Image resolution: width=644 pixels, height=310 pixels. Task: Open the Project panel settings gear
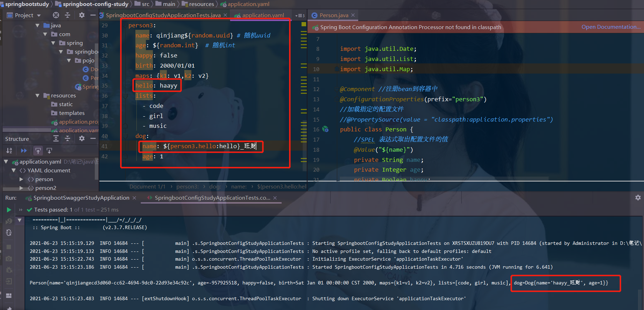coord(82,15)
